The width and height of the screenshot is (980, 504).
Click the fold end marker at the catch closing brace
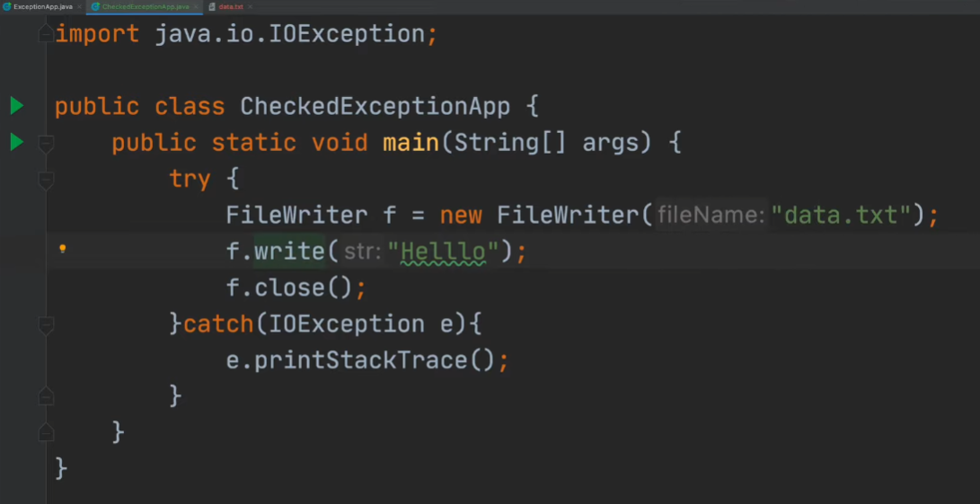[46, 396]
